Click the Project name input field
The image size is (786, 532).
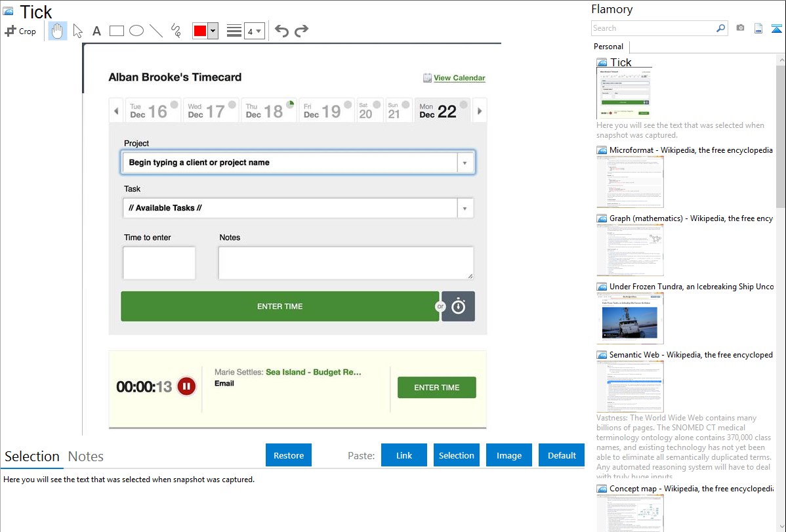[x=290, y=163]
